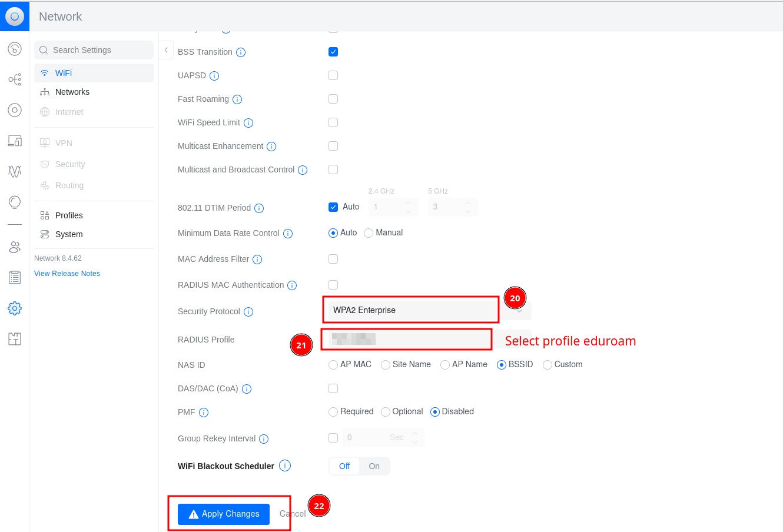Select Custom as NAS ID
Viewport: 783px width, 532px height.
pos(548,365)
